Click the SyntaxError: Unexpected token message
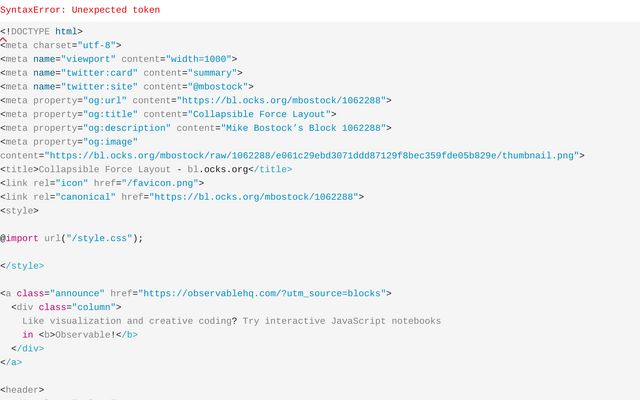 coord(80,10)
